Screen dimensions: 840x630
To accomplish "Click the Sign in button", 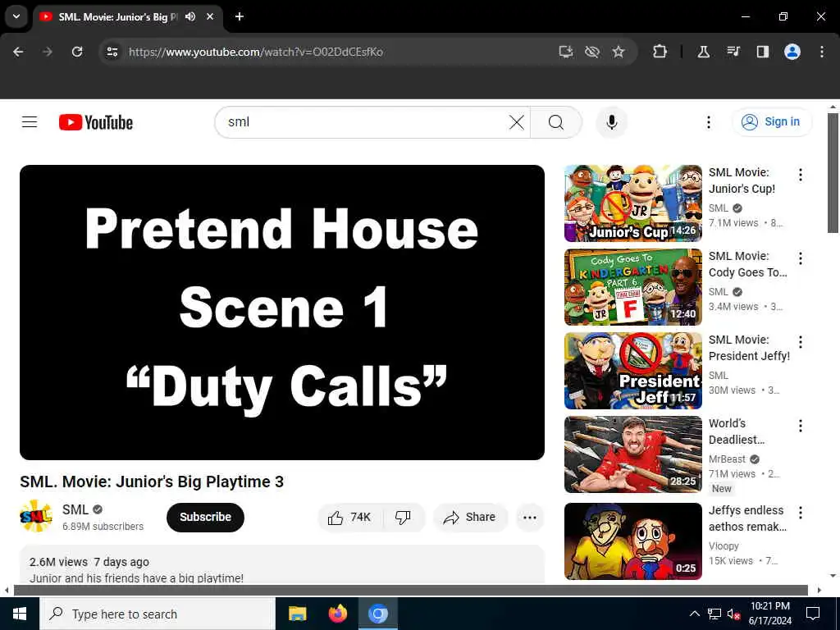I will (772, 122).
